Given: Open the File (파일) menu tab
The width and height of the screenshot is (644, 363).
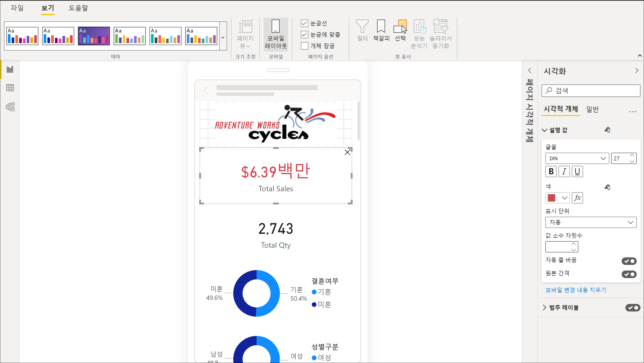Looking at the screenshot, I should pyautogui.click(x=17, y=8).
